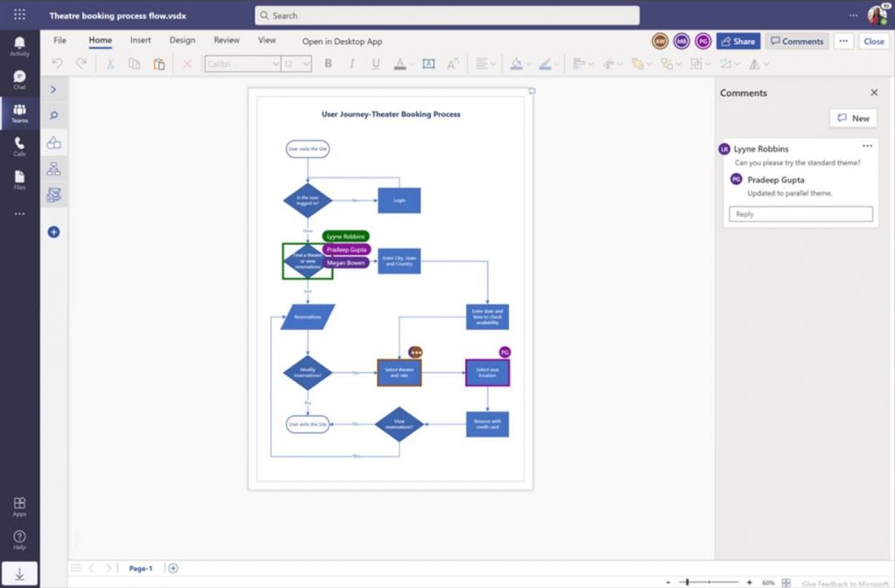Select the font color icon
The height and width of the screenshot is (588, 895).
point(401,64)
